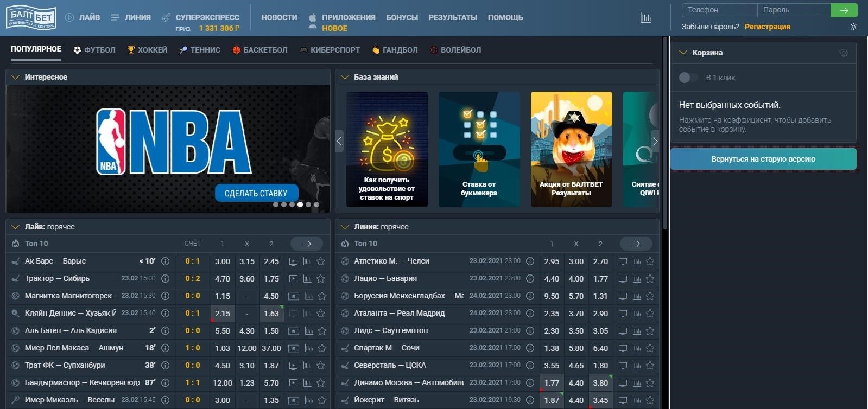Select odds 2.95 for Атлетико М. win
This screenshot has width=868, height=409.
click(x=552, y=261)
